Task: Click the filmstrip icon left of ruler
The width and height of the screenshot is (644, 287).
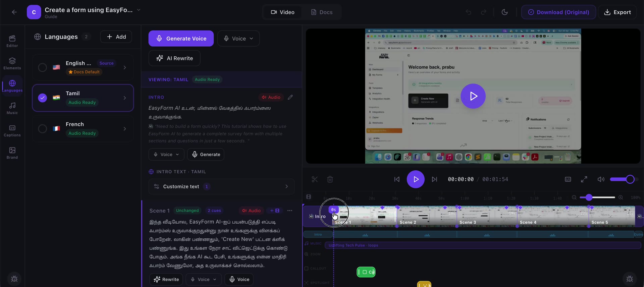Action: 309,197
